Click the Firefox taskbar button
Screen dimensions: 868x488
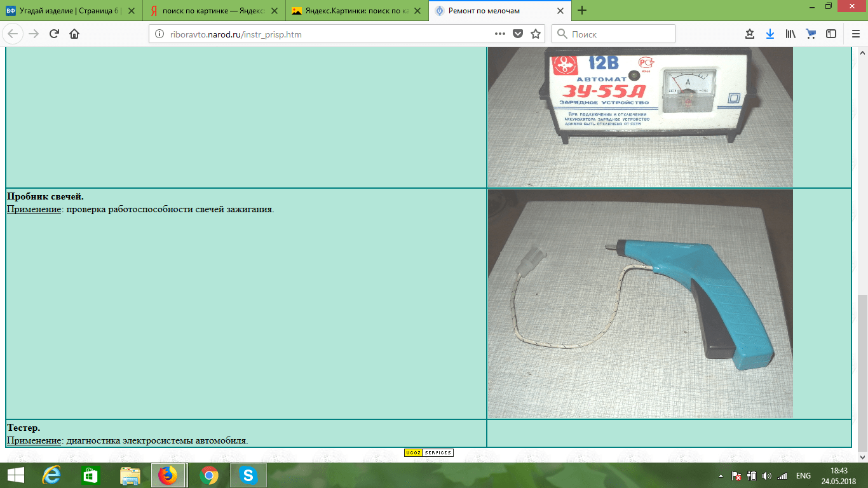coord(168,475)
